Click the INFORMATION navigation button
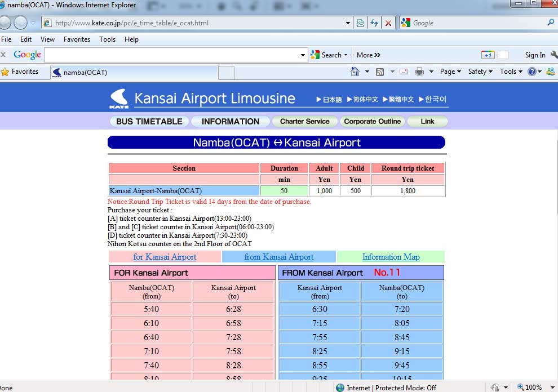Screen dimensions: 558x392 point(231,122)
